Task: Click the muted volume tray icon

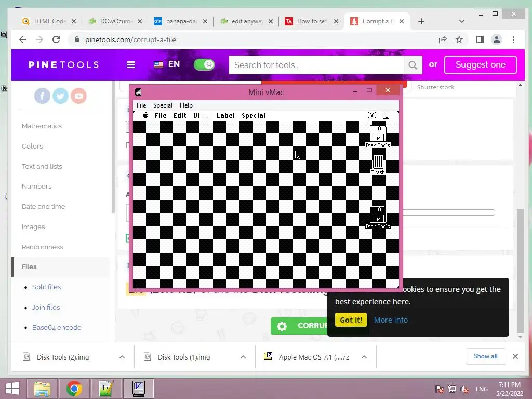Action: tap(464, 389)
